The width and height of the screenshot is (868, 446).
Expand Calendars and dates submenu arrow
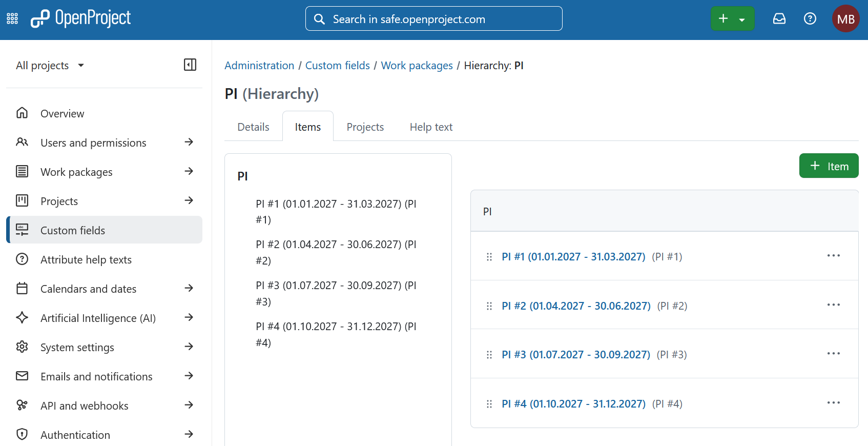[189, 288]
